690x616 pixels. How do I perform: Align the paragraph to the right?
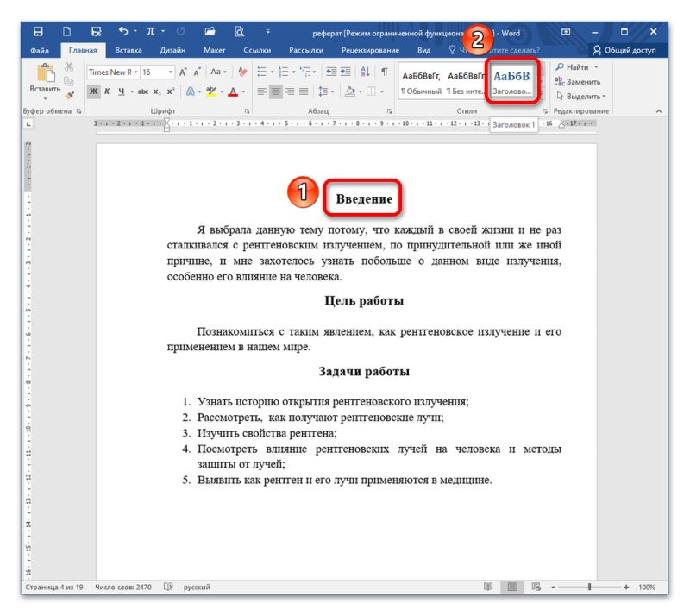click(x=290, y=91)
